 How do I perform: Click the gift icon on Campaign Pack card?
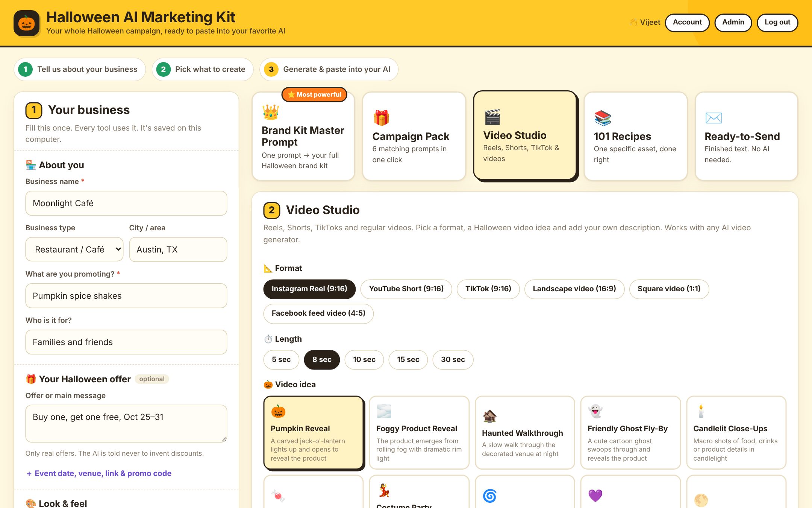point(381,118)
